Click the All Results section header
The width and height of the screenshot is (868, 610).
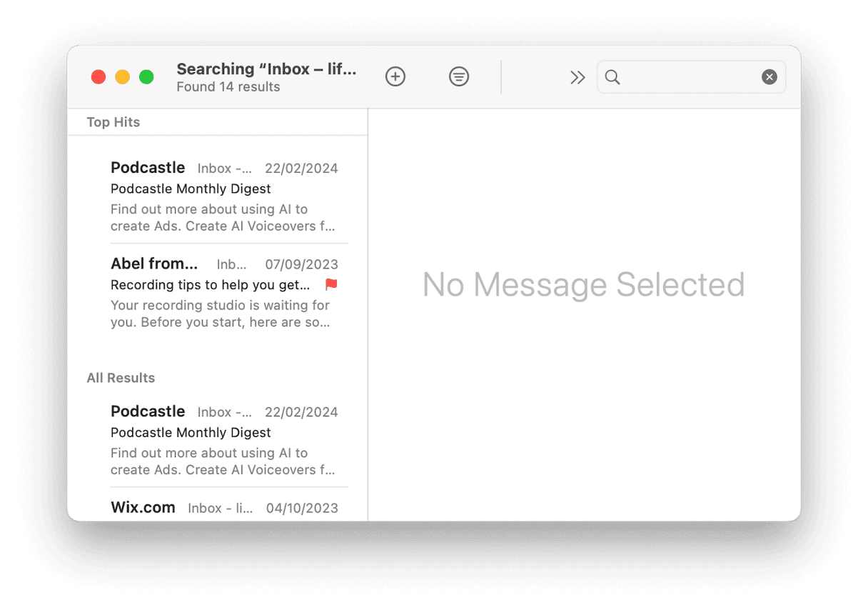[121, 377]
